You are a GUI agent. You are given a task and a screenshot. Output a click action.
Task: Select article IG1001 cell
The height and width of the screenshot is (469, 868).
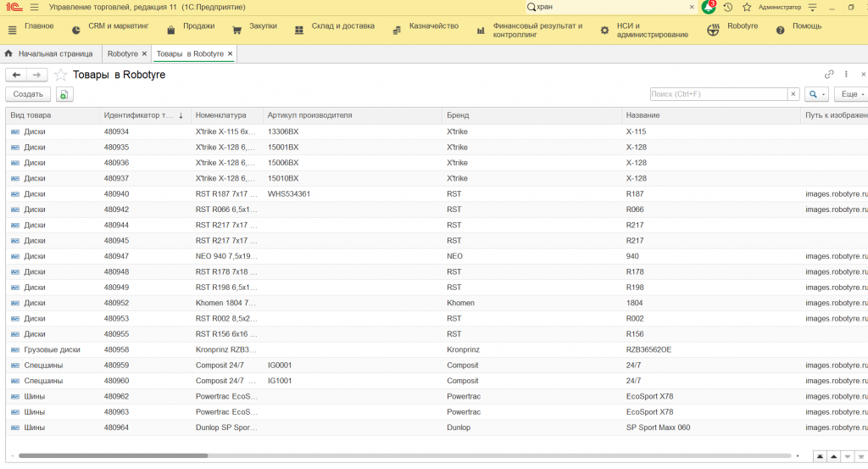[x=353, y=381]
